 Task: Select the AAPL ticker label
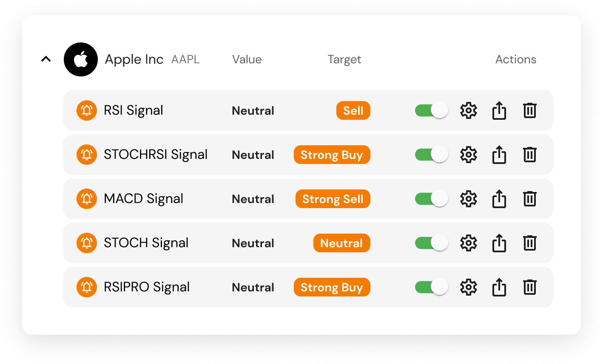185,59
